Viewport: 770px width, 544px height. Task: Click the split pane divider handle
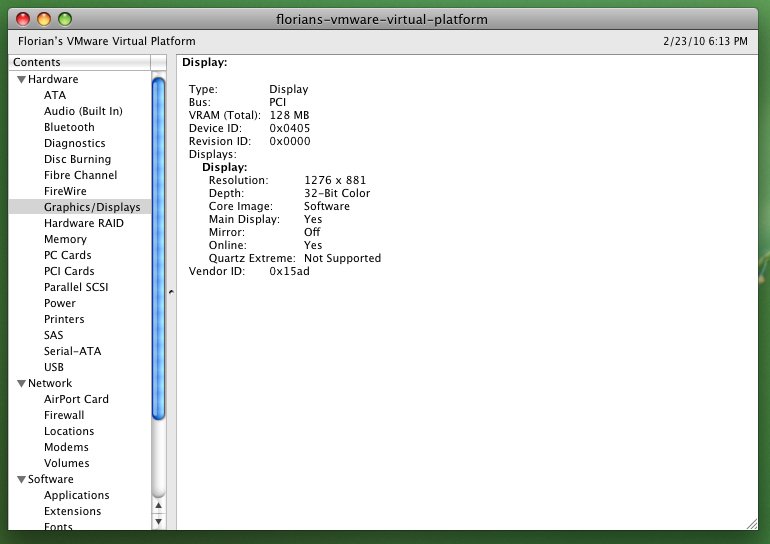point(171,292)
